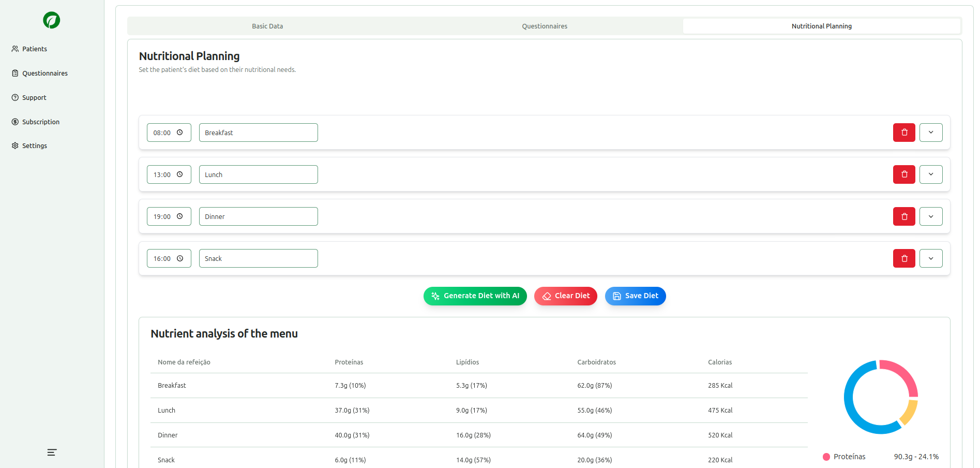Click the 37.0g (31%) protein value
This screenshot has height=468, width=980.
coord(352,411)
